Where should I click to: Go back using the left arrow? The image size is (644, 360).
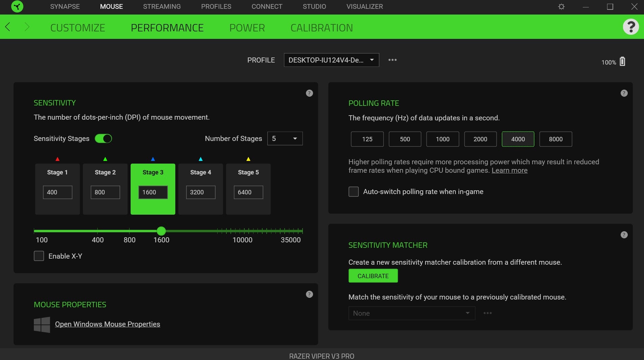click(8, 27)
